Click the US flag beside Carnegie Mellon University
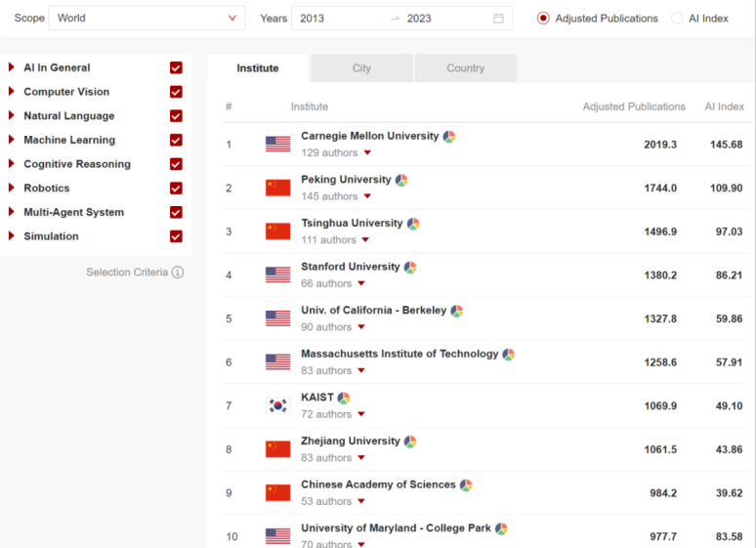 277,145
